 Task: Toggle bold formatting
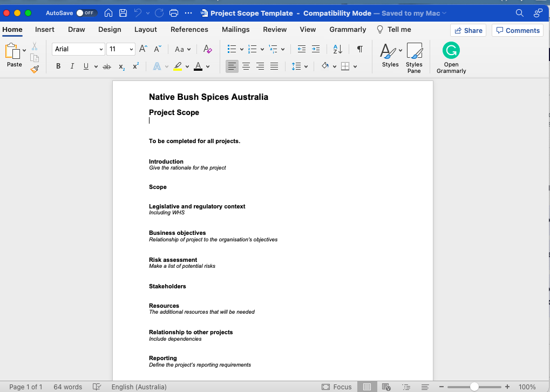point(58,66)
